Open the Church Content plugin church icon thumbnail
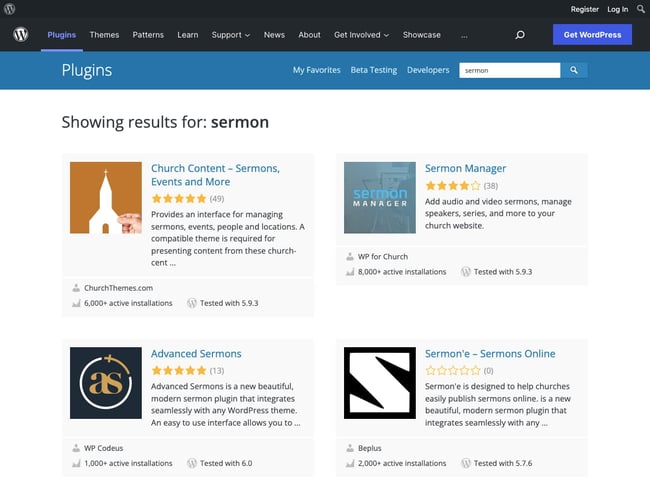Image resolution: width=650 pixels, height=490 pixels. tap(106, 198)
